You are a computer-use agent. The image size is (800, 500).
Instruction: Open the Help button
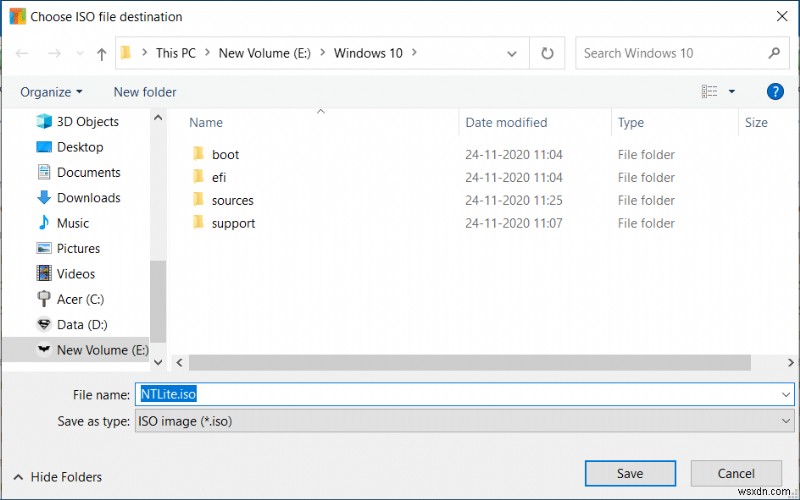775,92
